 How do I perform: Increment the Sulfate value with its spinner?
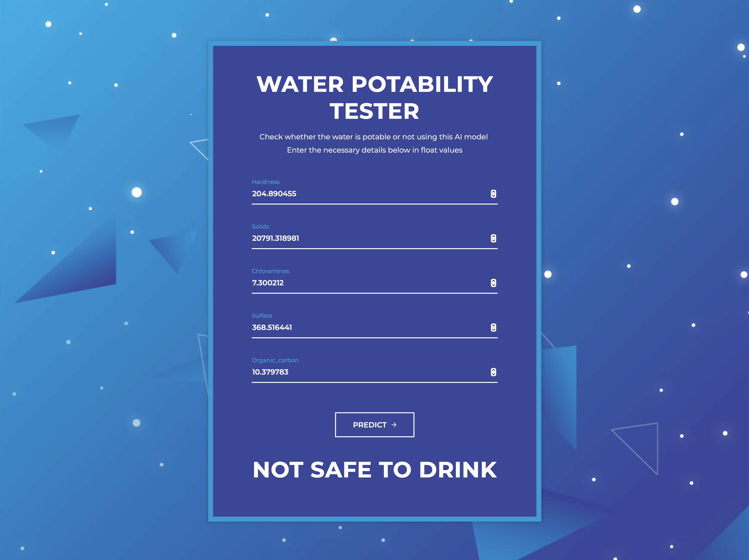click(x=493, y=326)
